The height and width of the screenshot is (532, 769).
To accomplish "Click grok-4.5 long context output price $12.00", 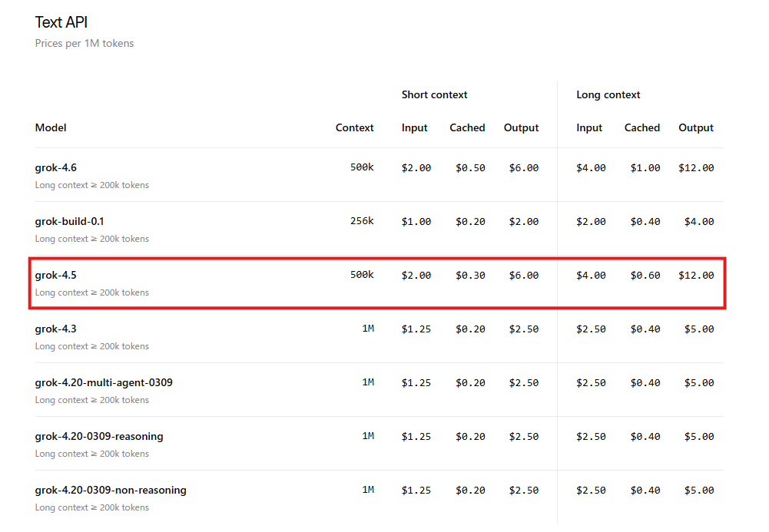I will [x=696, y=276].
